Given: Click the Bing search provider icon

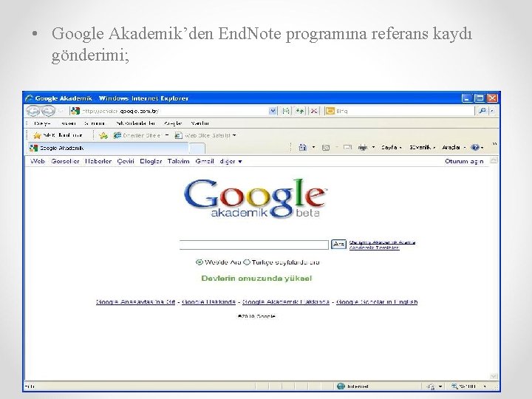Looking at the screenshot, I should click(x=330, y=111).
